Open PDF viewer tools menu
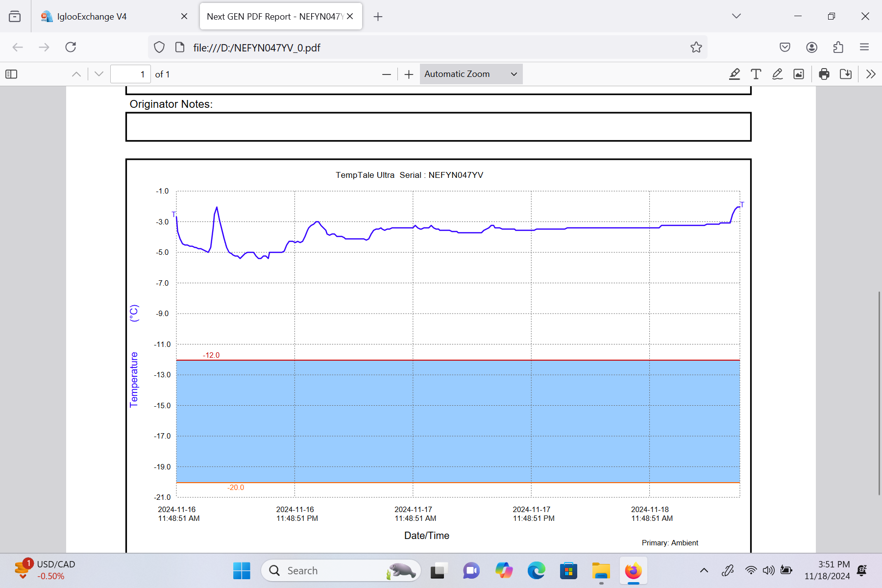The width and height of the screenshot is (882, 588). point(871,74)
